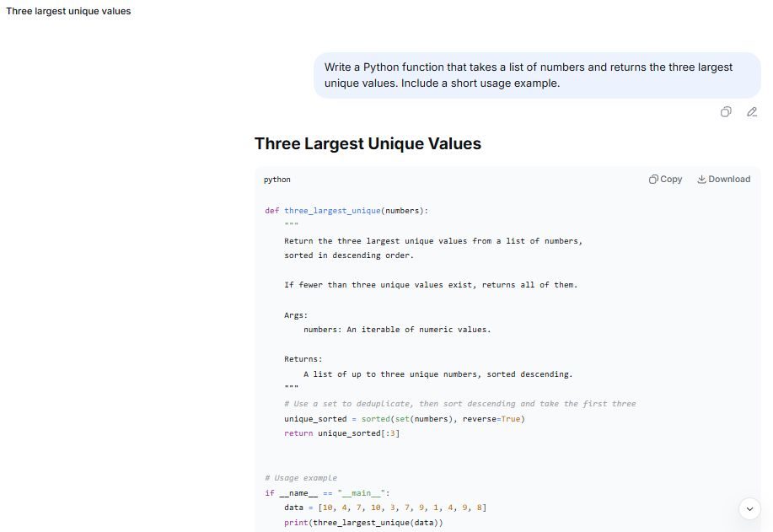
Task: Click the 'return unique_sorted[:3]' line
Action: [x=342, y=433]
